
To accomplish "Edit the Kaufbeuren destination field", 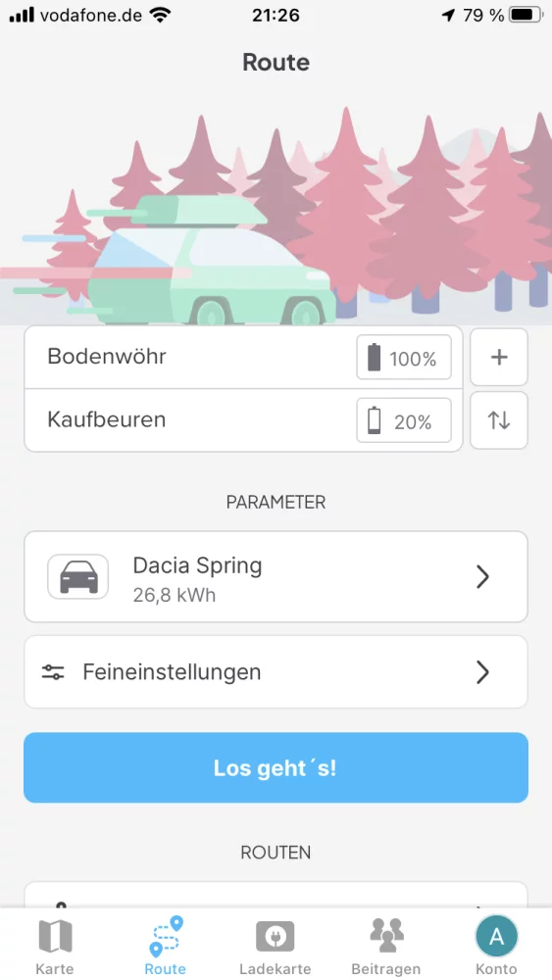I will (187, 420).
